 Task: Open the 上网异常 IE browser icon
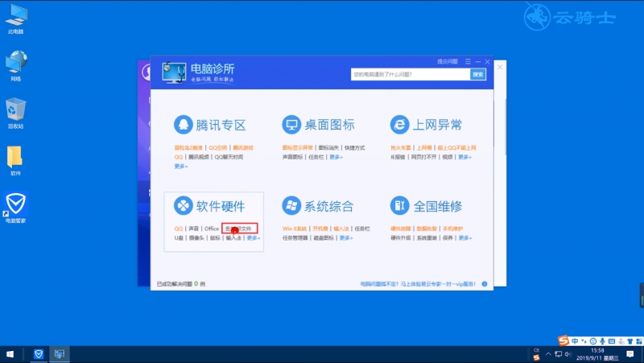coord(399,125)
